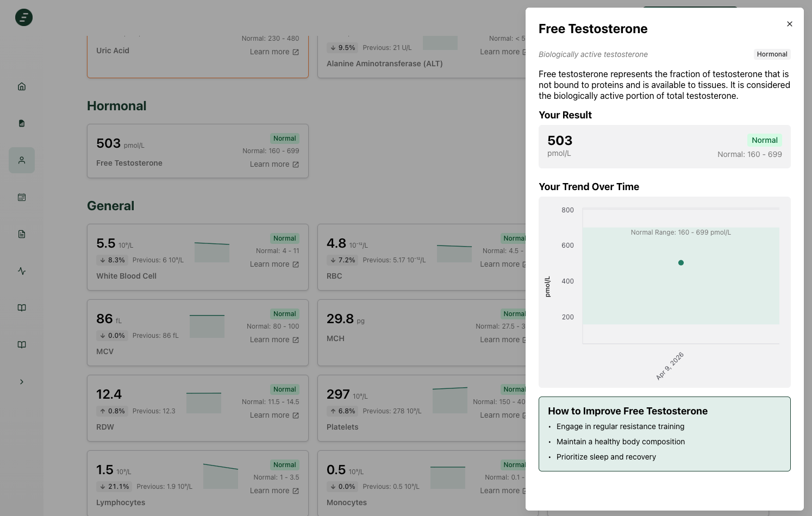Click the data point on trend chart

[681, 263]
